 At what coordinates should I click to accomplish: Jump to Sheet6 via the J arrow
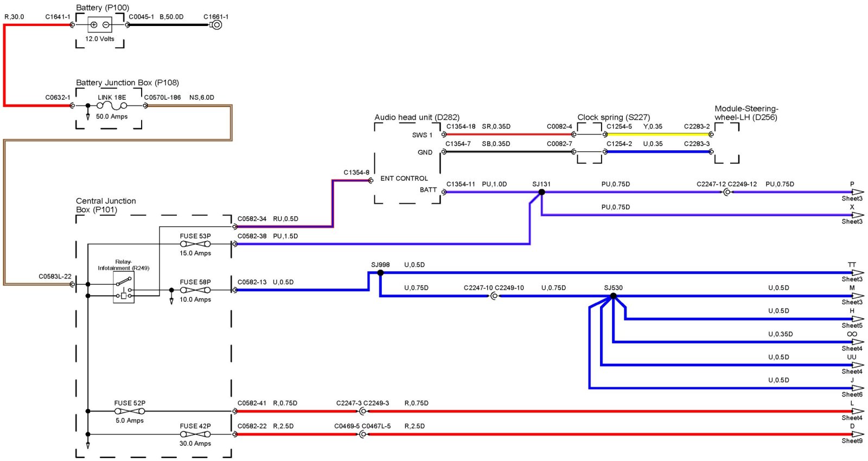click(857, 388)
